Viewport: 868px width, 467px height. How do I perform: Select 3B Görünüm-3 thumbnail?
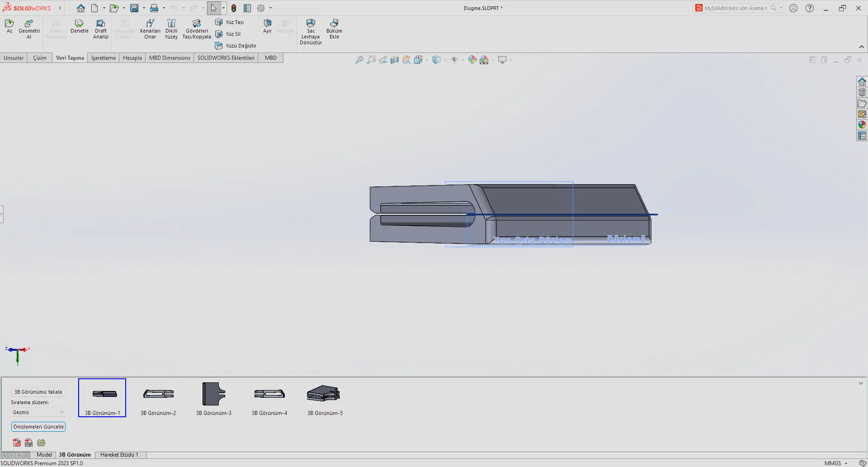click(214, 398)
